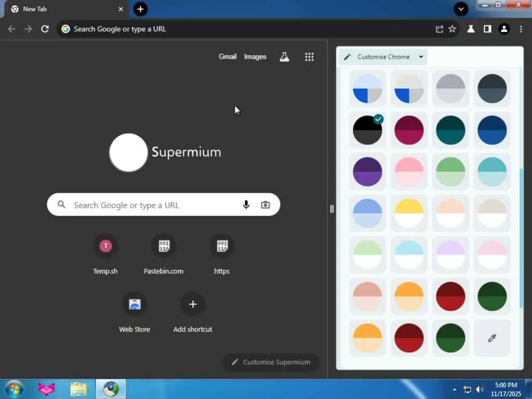The height and width of the screenshot is (399, 532).
Task: Choose the medium green over pale green swatch
Action: click(x=450, y=171)
